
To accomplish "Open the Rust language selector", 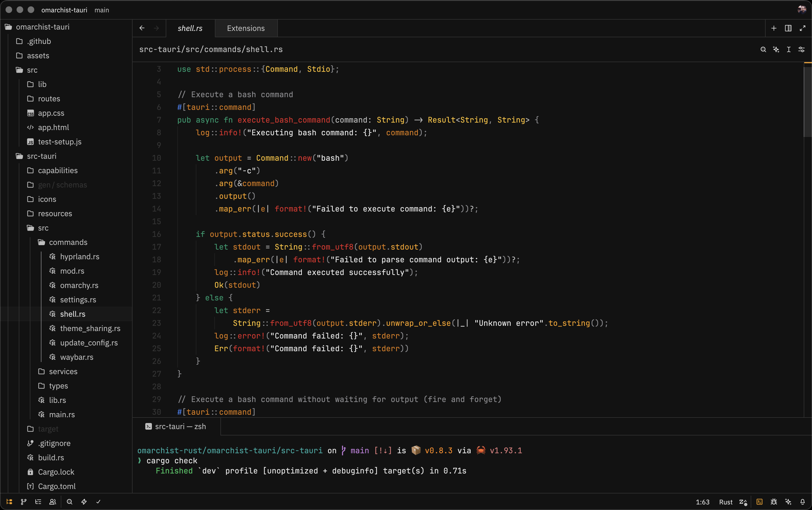I will [x=726, y=502].
